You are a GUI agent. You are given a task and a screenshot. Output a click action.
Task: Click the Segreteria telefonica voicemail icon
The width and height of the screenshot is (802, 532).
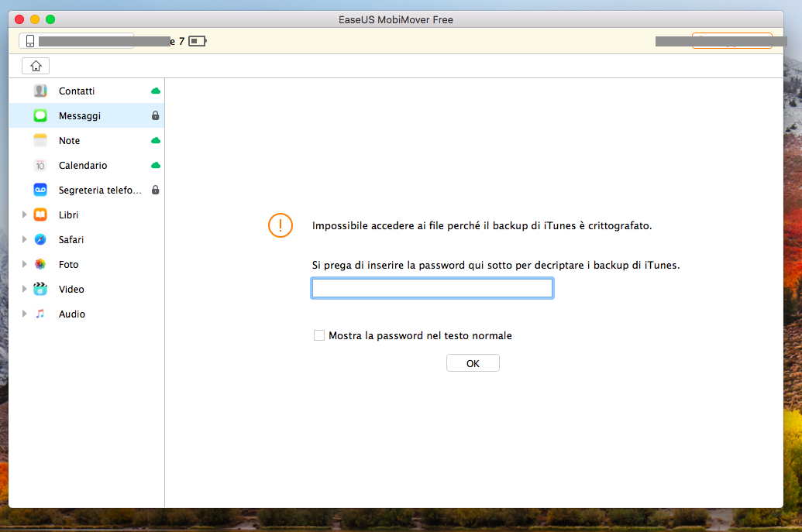(40, 190)
